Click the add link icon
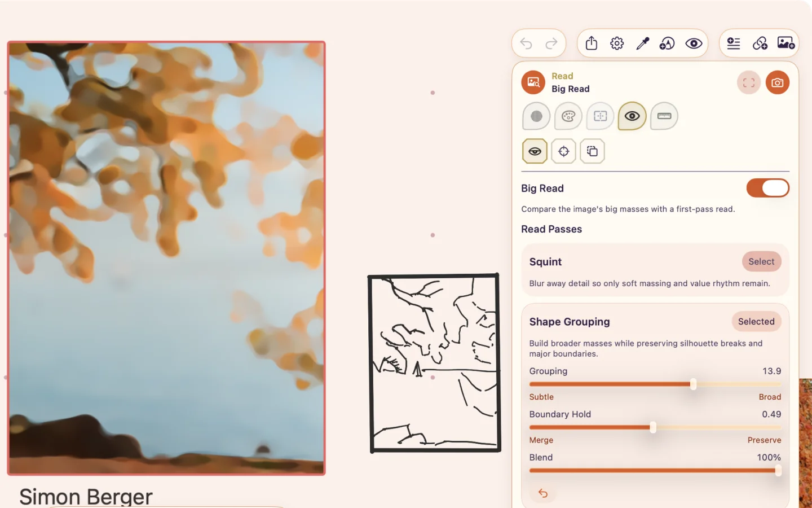This screenshot has width=812, height=508. click(x=760, y=43)
